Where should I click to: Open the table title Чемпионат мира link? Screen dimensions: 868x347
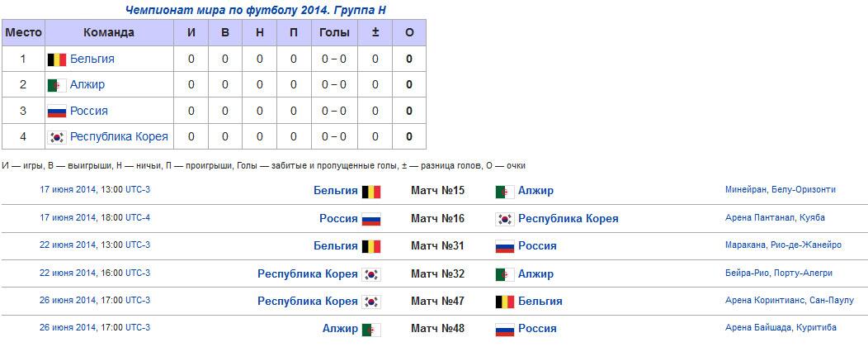click(x=255, y=10)
